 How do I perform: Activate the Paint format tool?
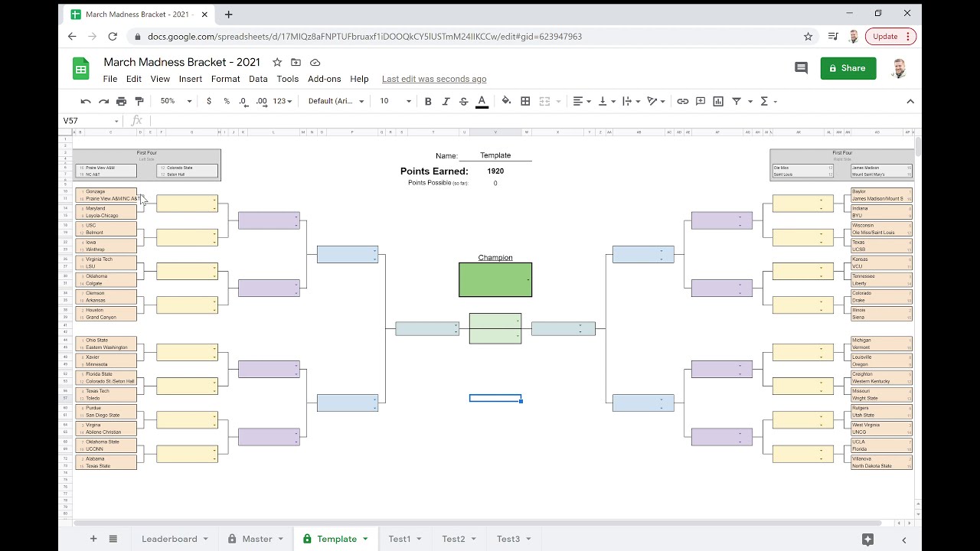click(139, 101)
